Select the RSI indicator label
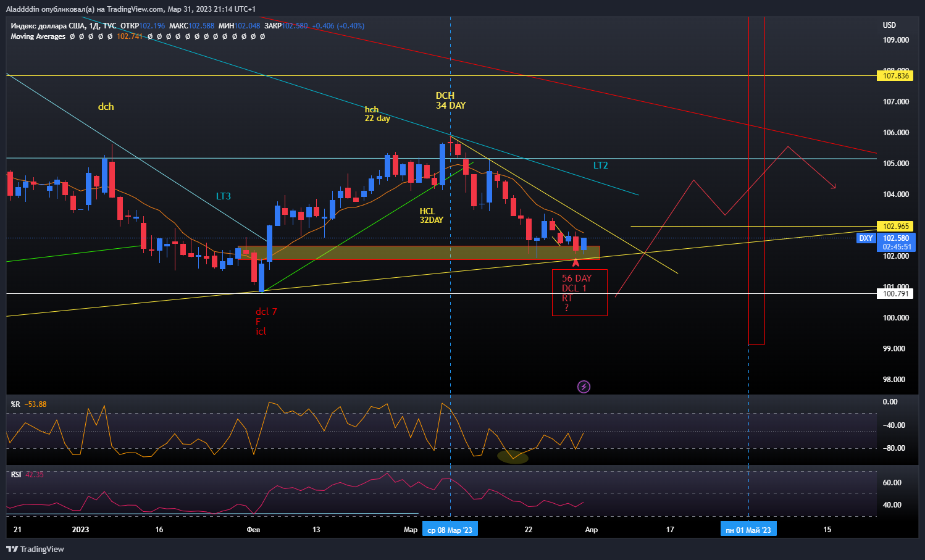This screenshot has width=925, height=560. [16, 475]
